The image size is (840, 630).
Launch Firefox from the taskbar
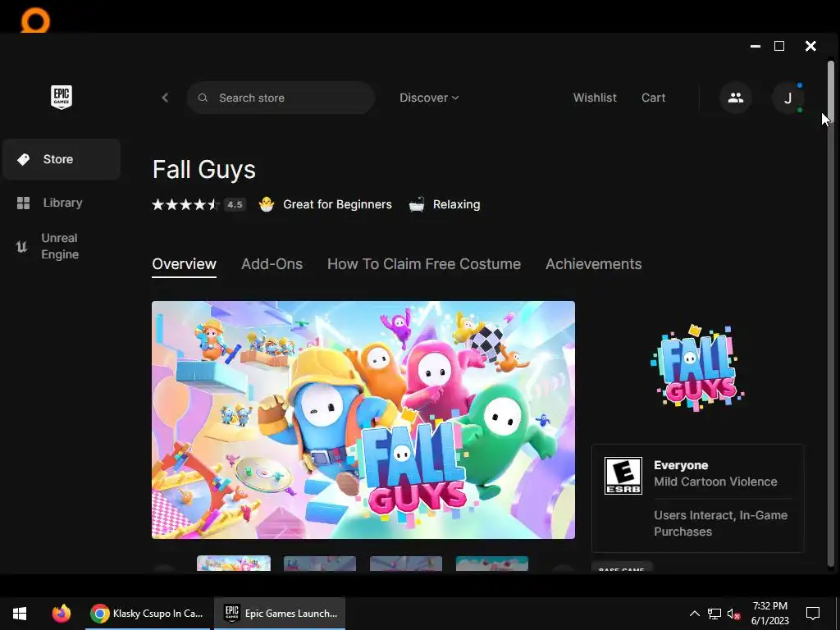click(61, 614)
